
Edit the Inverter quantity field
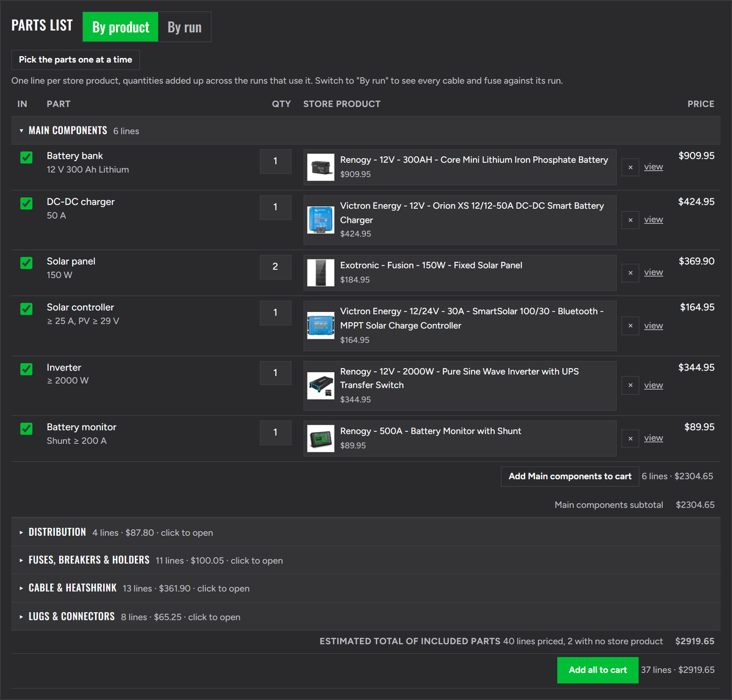pyautogui.click(x=275, y=373)
